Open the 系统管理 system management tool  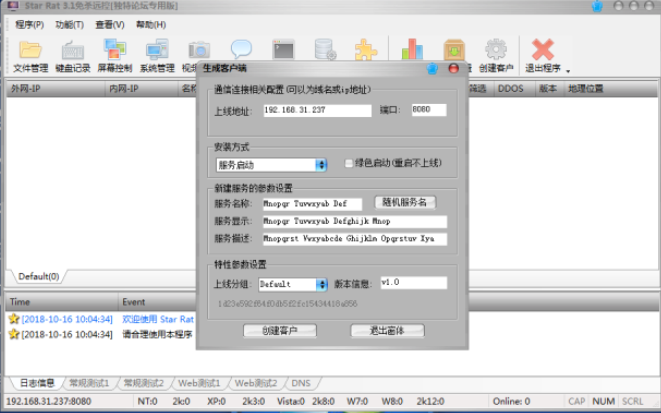(157, 56)
